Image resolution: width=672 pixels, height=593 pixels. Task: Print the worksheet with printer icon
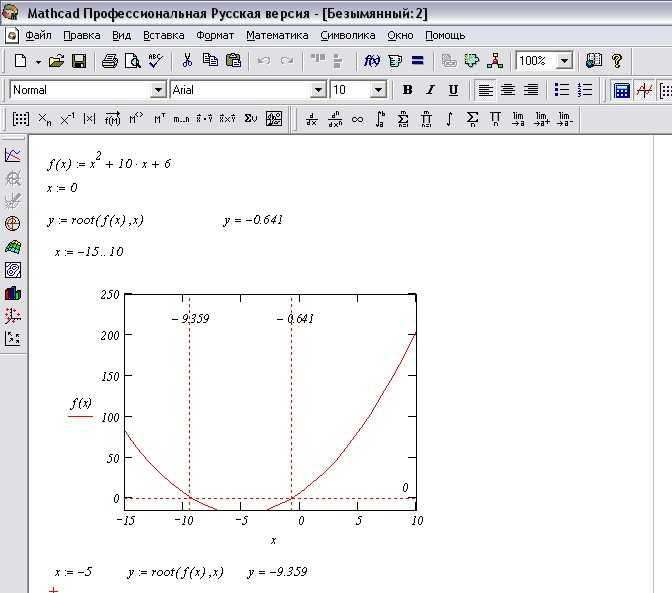pyautogui.click(x=110, y=61)
